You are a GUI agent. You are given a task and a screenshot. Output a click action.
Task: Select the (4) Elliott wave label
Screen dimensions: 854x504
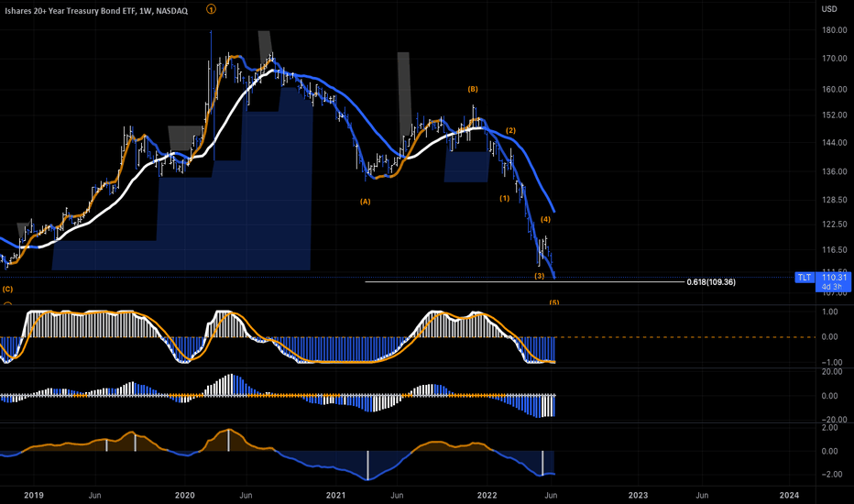[x=545, y=220]
